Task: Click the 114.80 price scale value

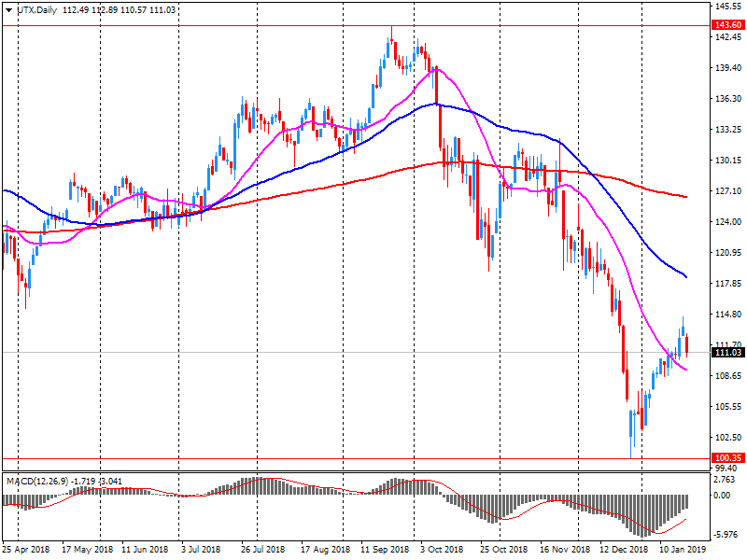Action: [729, 315]
